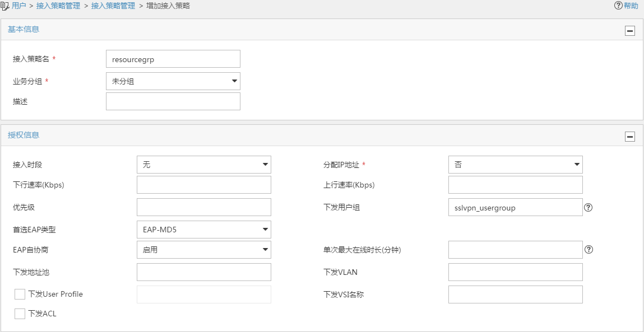This screenshot has width=644, height=332.
Task: Click help icon beside 下发用户组 field
Action: pos(588,207)
